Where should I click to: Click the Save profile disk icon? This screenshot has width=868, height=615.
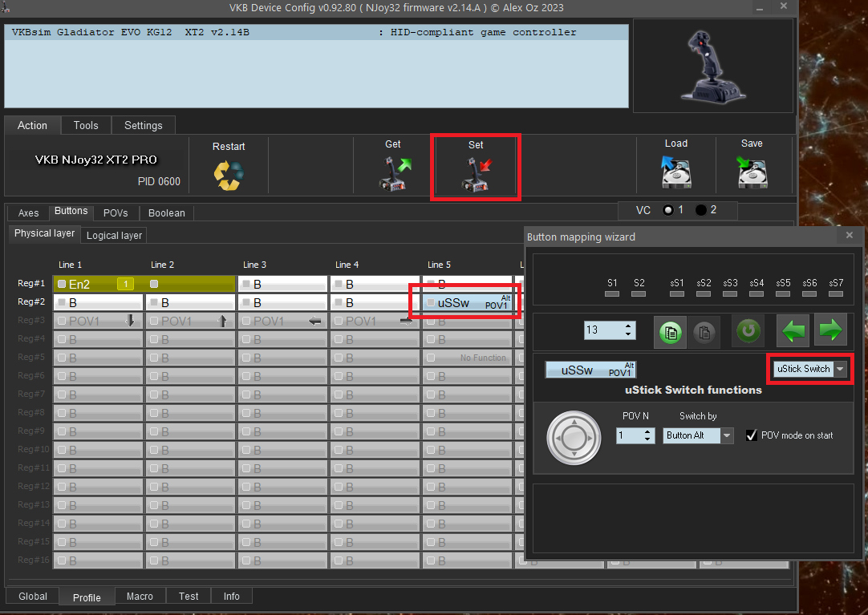coord(752,172)
